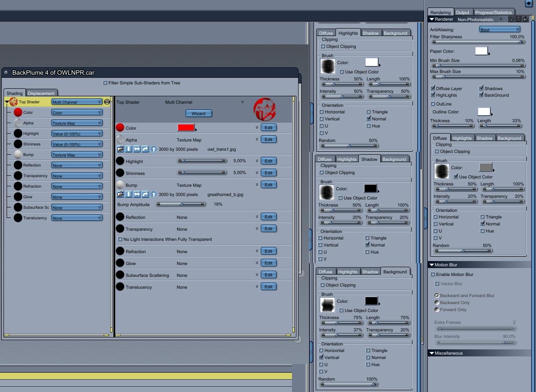Open the Rendering tab

click(441, 12)
